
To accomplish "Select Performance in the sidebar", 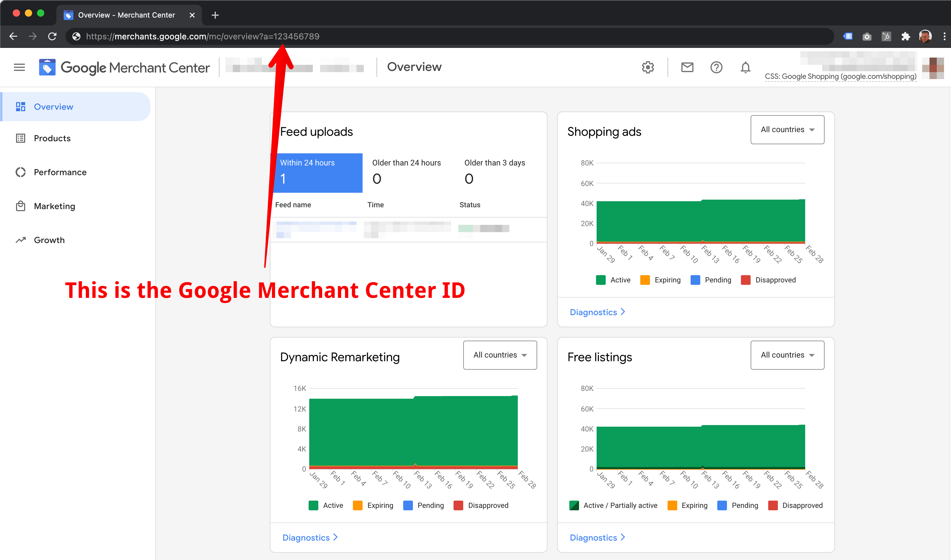I will click(x=60, y=172).
